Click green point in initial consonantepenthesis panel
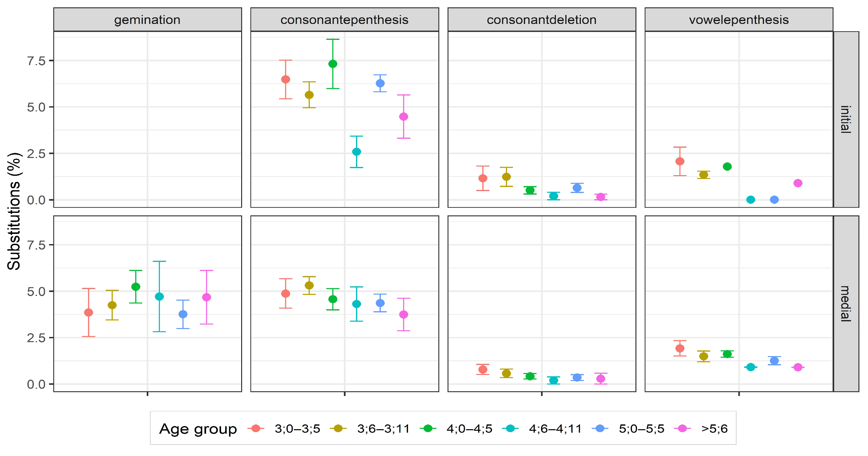The width and height of the screenshot is (868, 456). (333, 64)
